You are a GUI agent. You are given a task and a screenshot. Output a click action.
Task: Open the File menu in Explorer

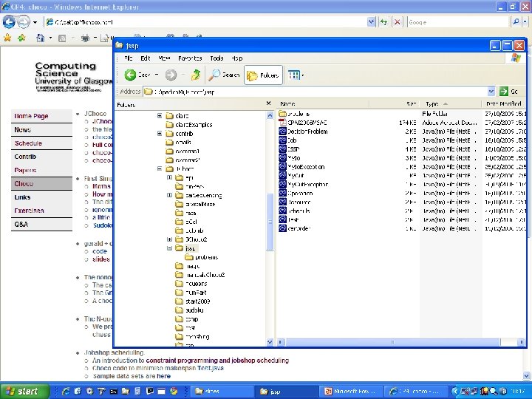129,58
